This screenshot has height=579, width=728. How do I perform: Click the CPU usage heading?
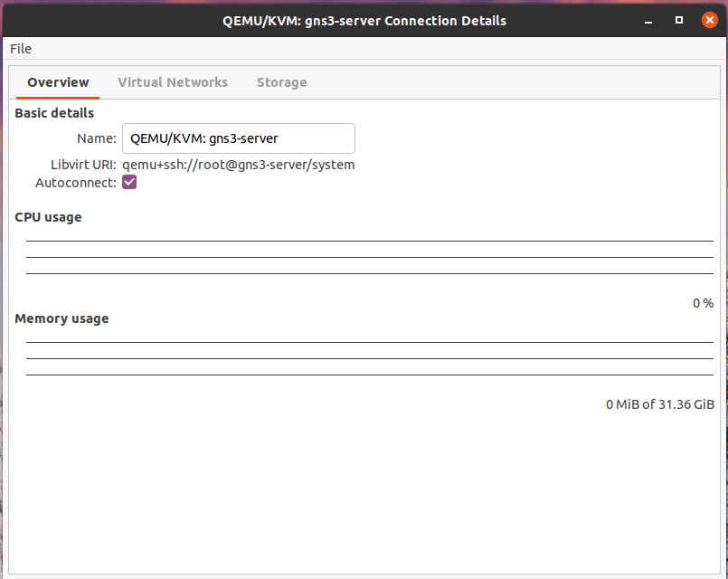click(x=48, y=217)
